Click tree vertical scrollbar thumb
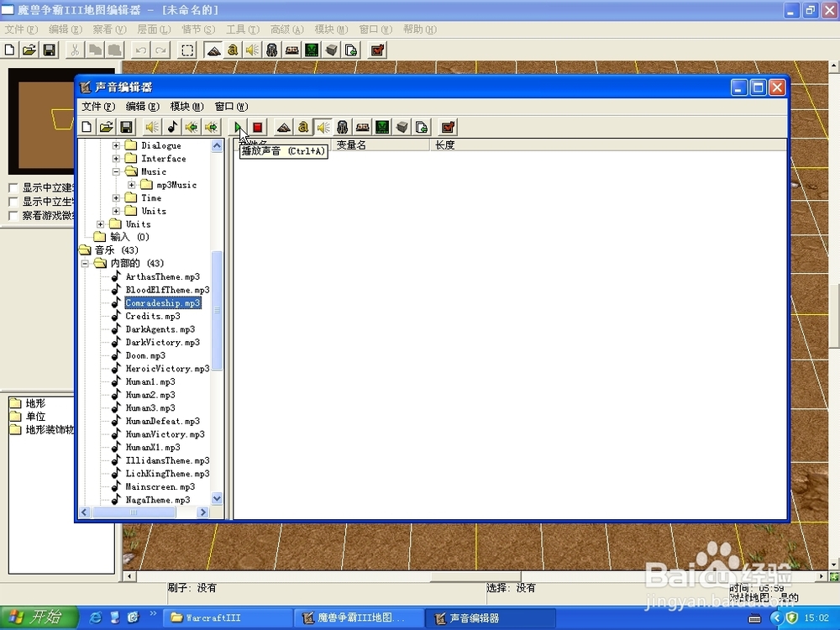Viewport: 840px width, 630px height. point(217,311)
